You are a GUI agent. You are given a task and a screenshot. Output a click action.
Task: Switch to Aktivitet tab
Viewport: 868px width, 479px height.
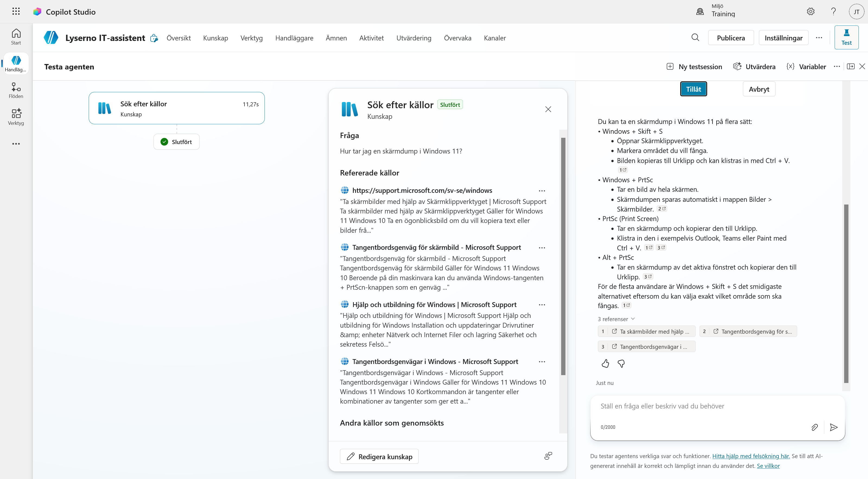tap(371, 38)
